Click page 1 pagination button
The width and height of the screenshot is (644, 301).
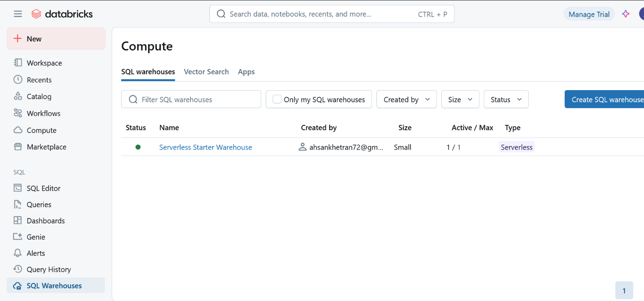[x=624, y=291]
